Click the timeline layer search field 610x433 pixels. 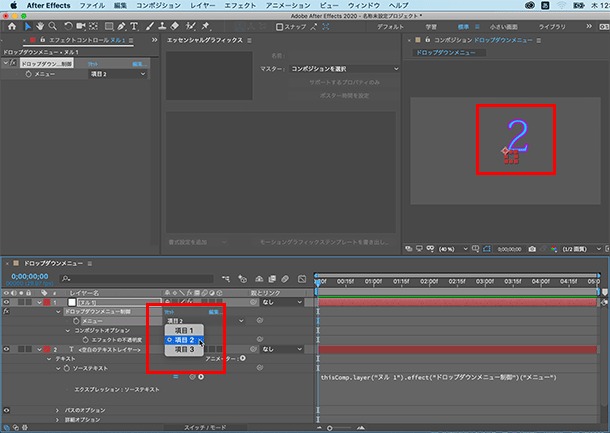137,279
